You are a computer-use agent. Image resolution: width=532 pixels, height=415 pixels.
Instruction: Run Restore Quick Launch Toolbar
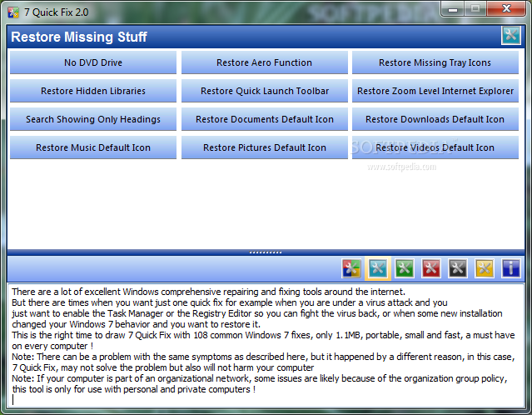pos(264,91)
